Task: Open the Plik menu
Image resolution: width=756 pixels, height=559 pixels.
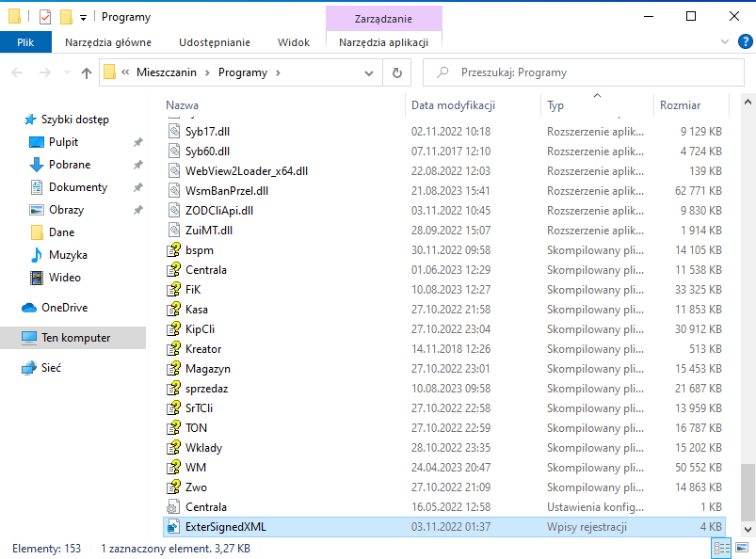Action: (25, 42)
